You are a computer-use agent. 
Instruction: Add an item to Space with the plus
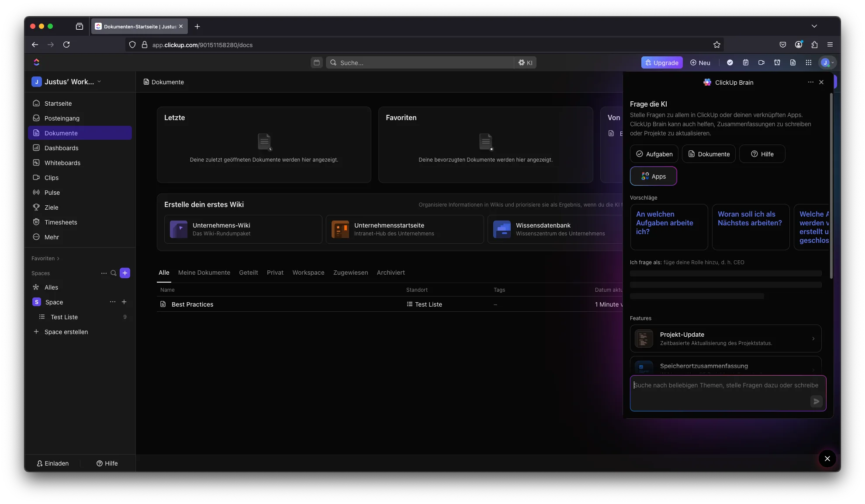point(124,302)
